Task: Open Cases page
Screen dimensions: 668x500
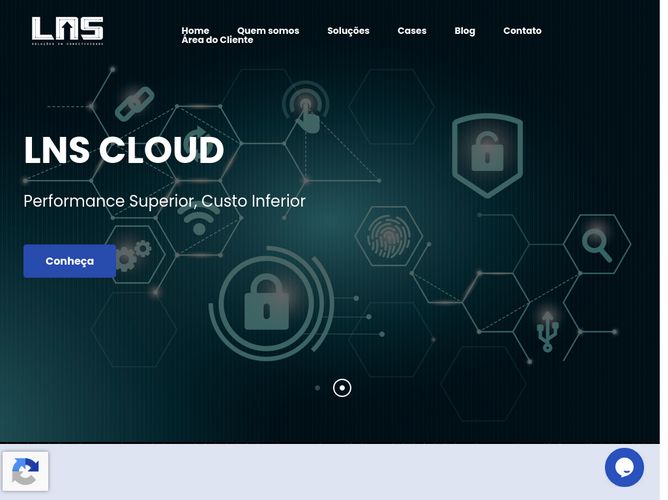Action: (412, 31)
